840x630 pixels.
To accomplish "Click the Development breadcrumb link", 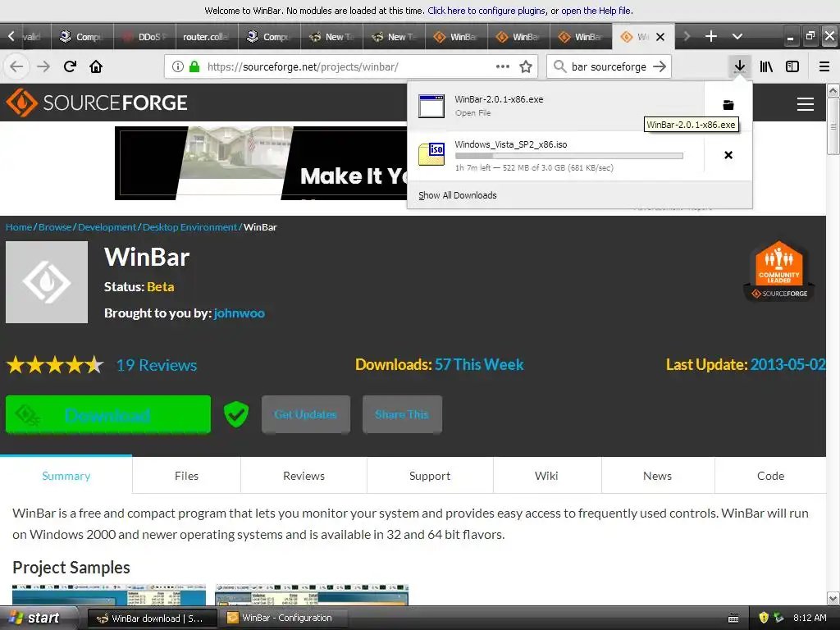I will click(107, 227).
